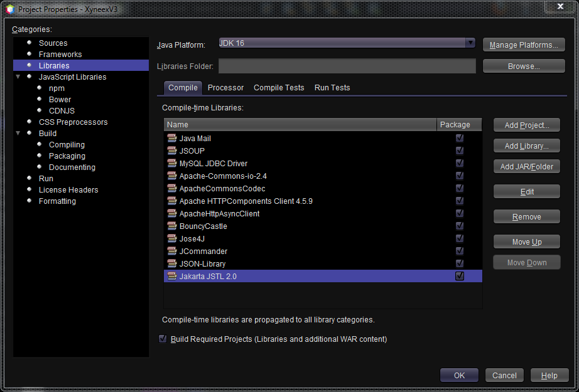Click the Java Mail library icon
Screen dimensions: 579x392
point(171,138)
